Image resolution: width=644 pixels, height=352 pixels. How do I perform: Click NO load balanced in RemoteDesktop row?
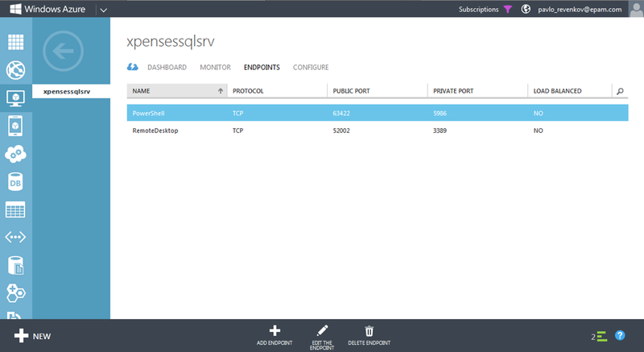tap(538, 130)
